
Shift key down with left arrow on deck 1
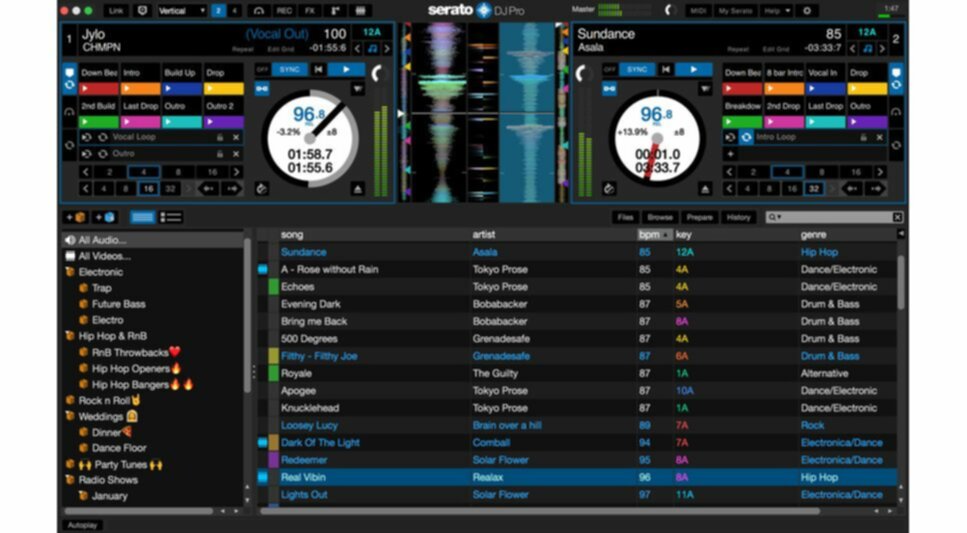coord(358,48)
